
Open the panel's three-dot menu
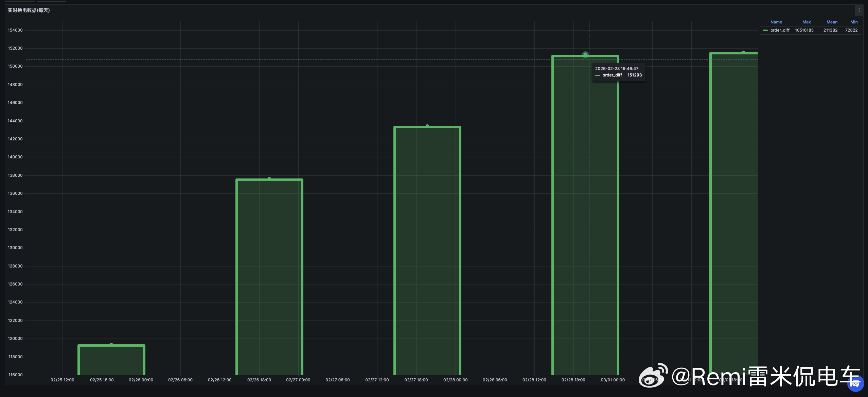pyautogui.click(x=859, y=10)
